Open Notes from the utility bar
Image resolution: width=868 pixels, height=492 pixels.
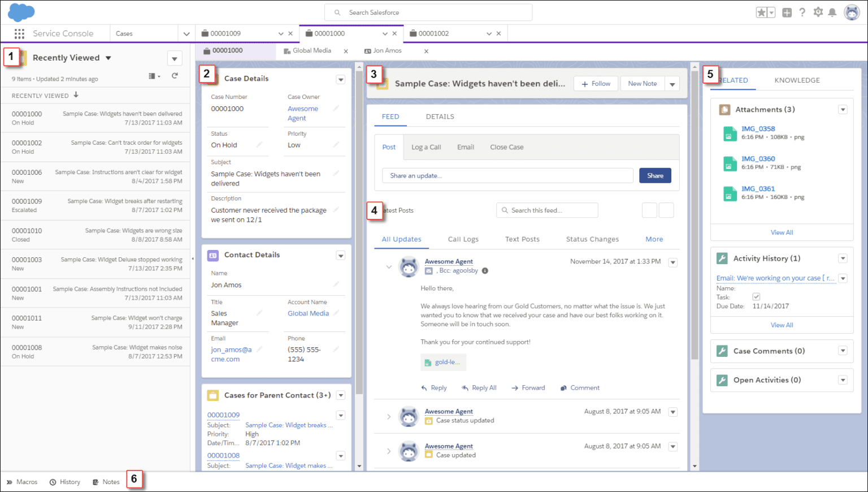(106, 482)
